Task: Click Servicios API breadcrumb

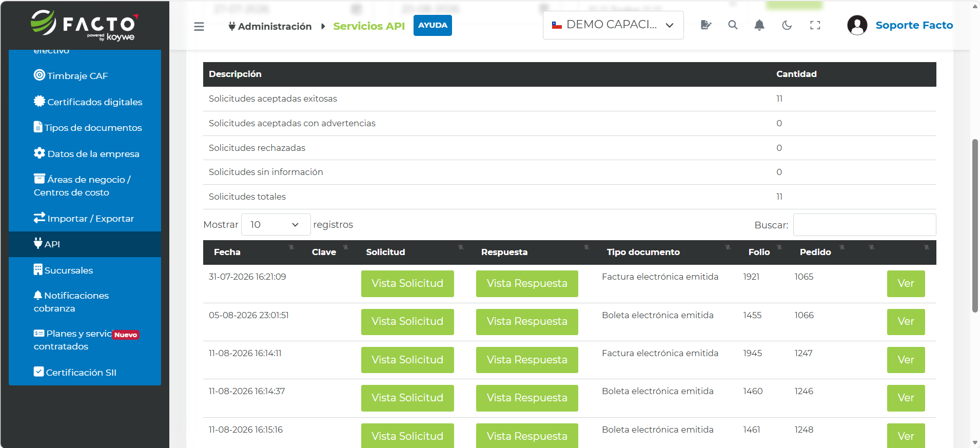Action: tap(369, 26)
